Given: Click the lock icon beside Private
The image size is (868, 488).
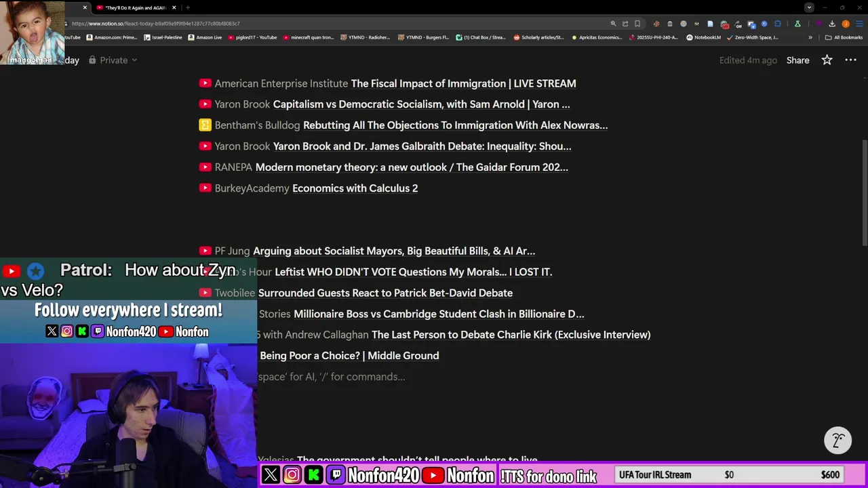Looking at the screenshot, I should point(92,60).
